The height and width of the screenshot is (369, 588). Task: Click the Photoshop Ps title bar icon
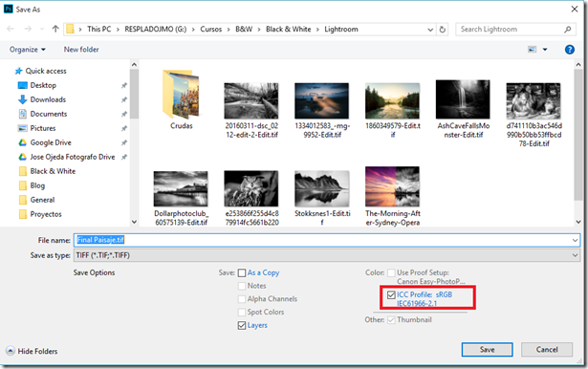(x=8, y=9)
